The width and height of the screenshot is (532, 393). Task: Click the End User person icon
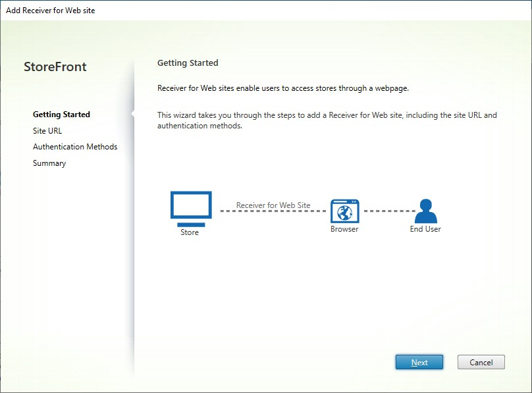pyautogui.click(x=426, y=211)
